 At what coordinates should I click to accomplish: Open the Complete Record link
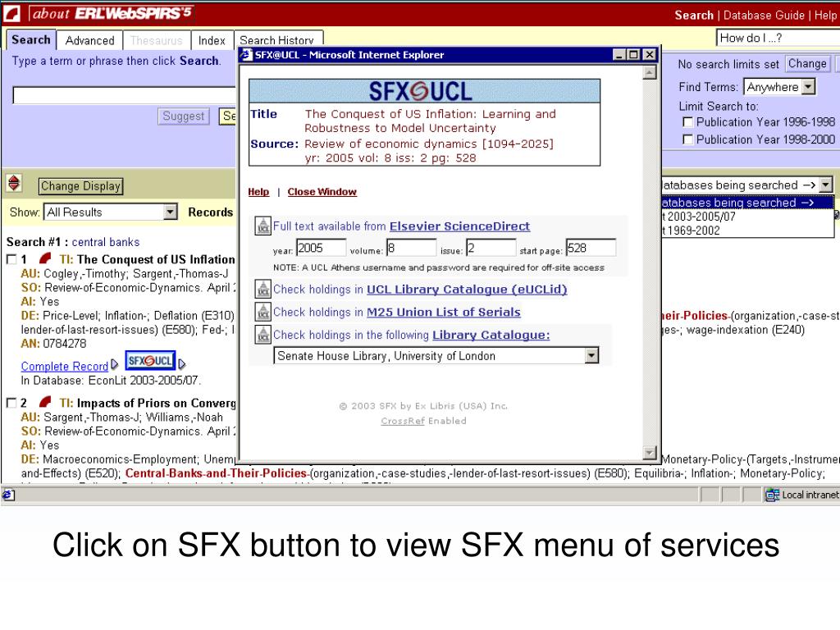pos(64,366)
